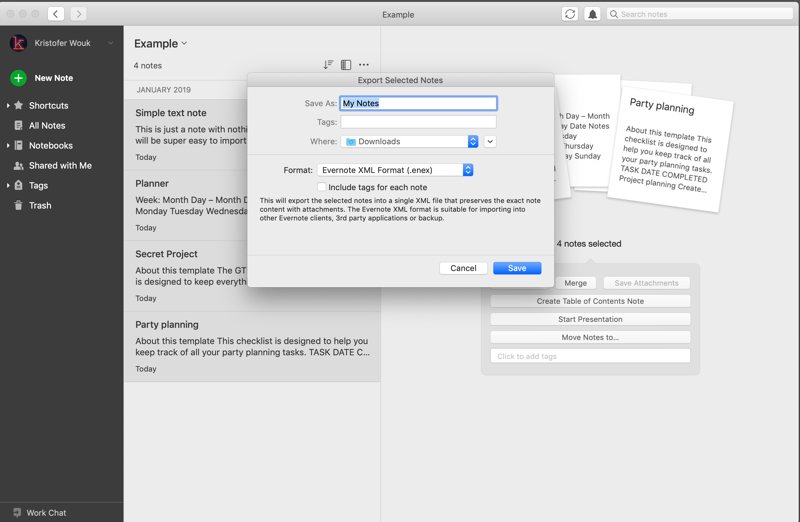Click Start Presentation button
The image size is (800, 522).
(x=590, y=319)
